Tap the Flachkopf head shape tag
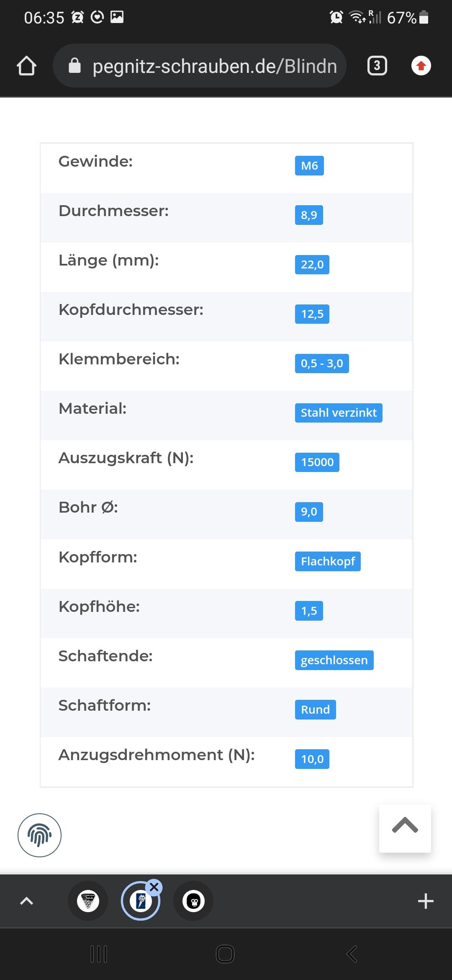The height and width of the screenshot is (980, 452). coord(328,562)
